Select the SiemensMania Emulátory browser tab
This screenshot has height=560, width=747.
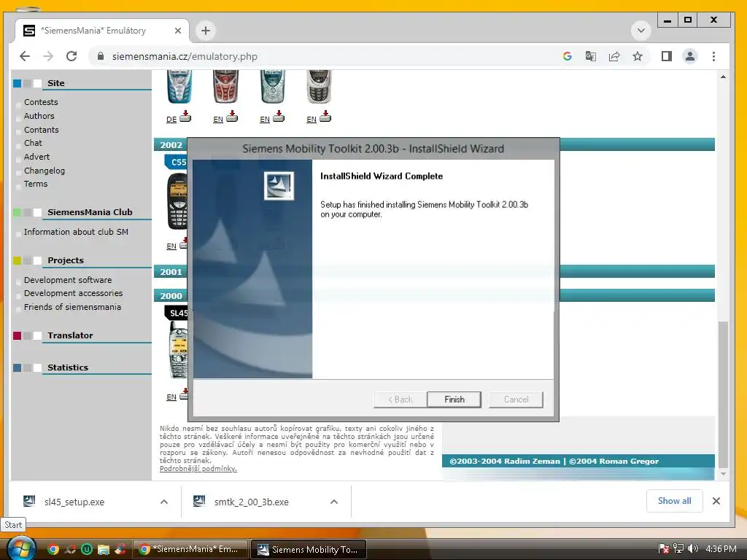(x=102, y=31)
